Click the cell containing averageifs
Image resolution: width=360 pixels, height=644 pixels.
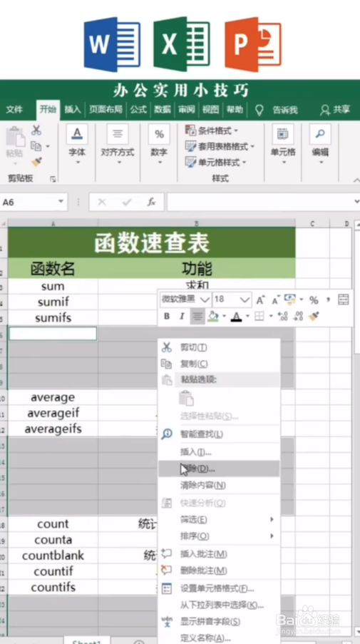tap(53, 429)
